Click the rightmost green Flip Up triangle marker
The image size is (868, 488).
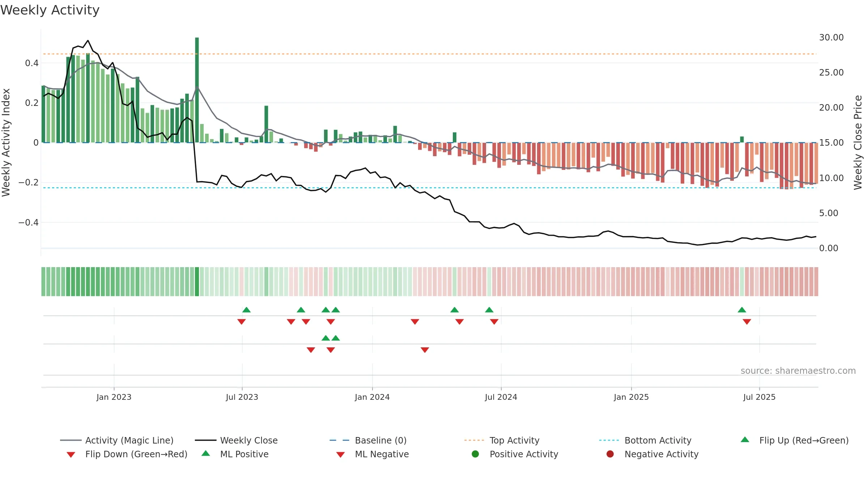click(x=742, y=310)
